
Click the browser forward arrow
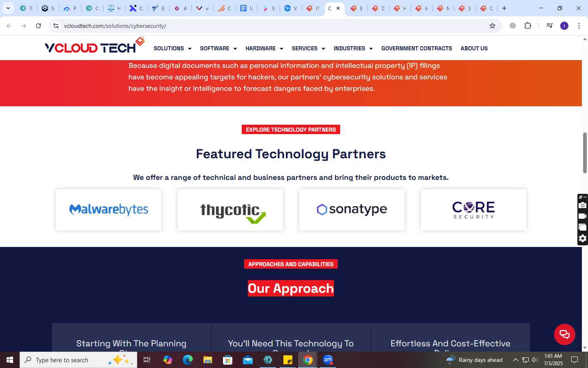pos(24,26)
